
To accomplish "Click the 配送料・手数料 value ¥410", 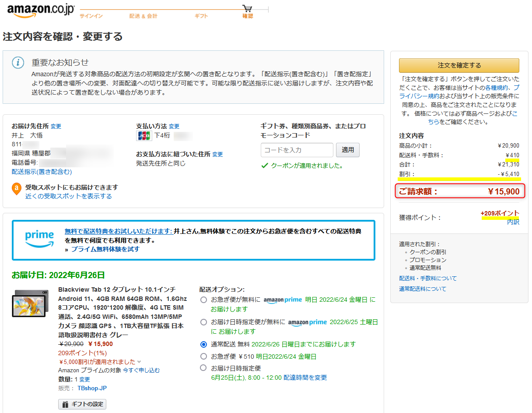I will (512, 155).
